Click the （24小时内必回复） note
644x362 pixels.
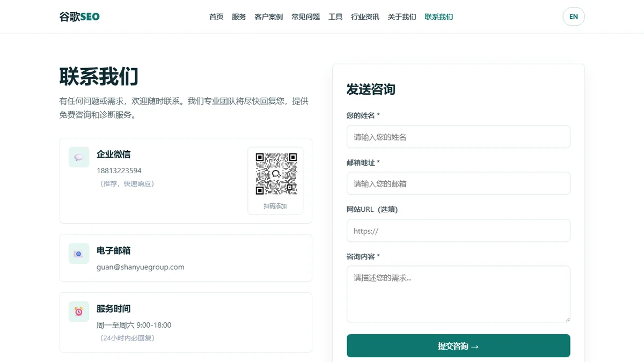(127, 338)
